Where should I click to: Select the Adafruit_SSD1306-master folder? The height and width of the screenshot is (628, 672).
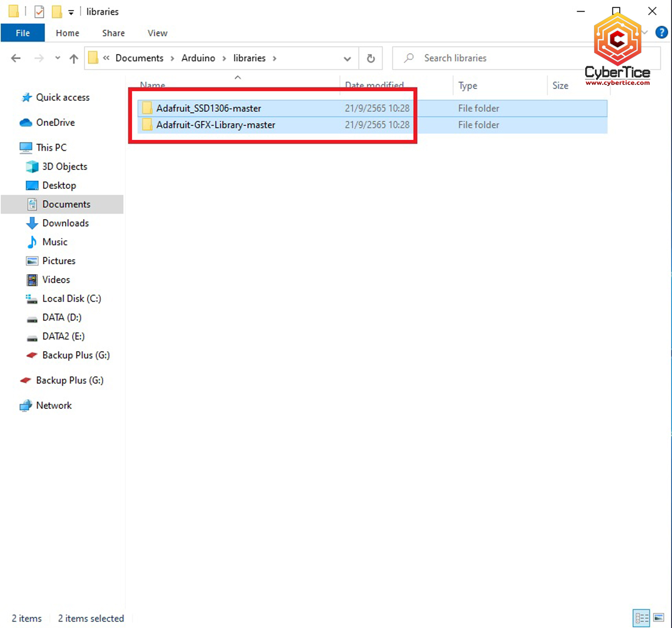(x=208, y=108)
